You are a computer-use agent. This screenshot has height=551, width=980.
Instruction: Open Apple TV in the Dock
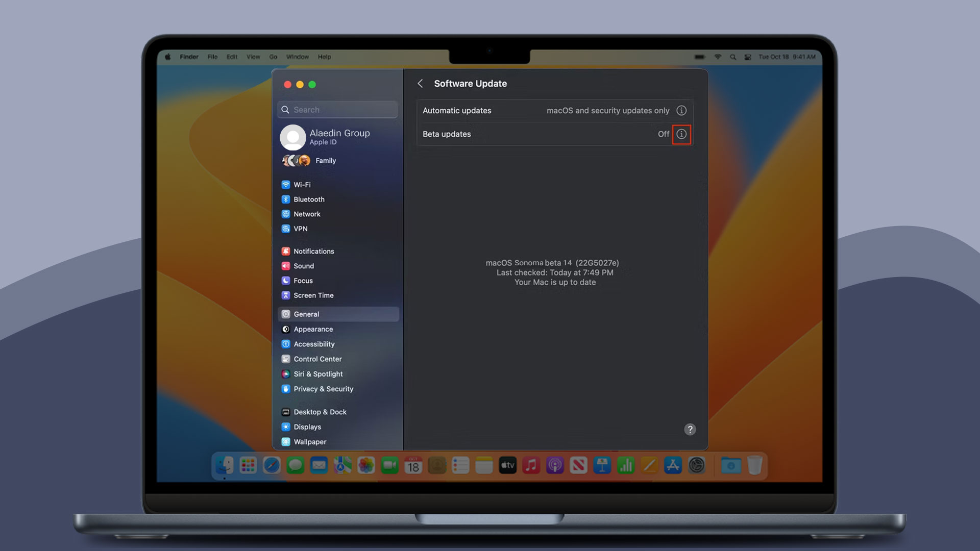point(508,465)
